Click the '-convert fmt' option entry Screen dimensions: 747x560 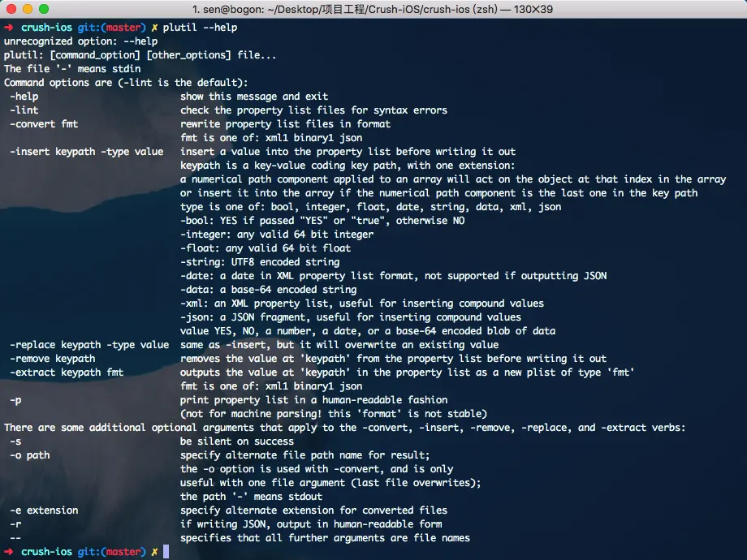pos(44,124)
